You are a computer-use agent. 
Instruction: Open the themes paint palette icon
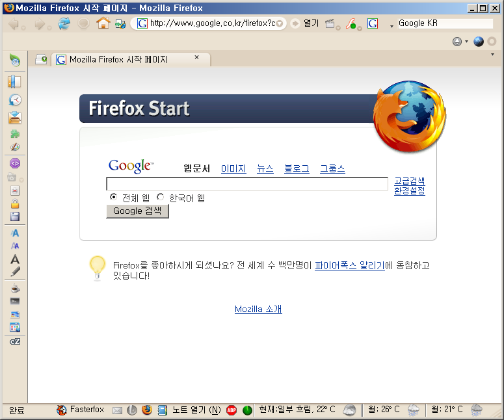(x=15, y=147)
